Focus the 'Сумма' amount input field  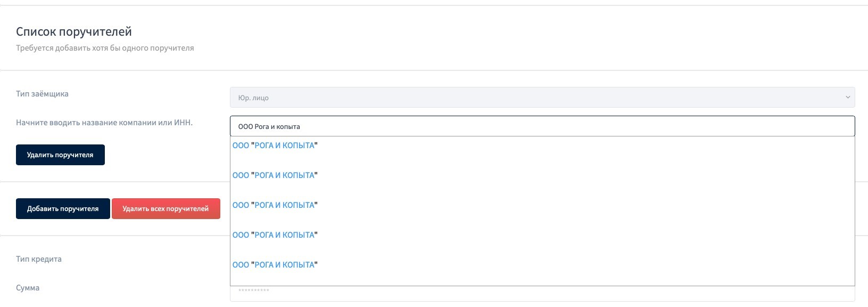(x=542, y=293)
